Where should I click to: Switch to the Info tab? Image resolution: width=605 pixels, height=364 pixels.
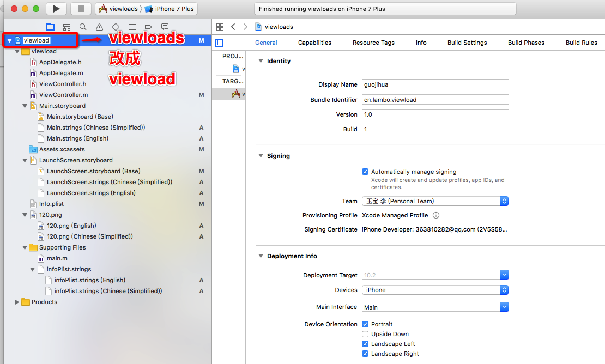[x=421, y=43]
